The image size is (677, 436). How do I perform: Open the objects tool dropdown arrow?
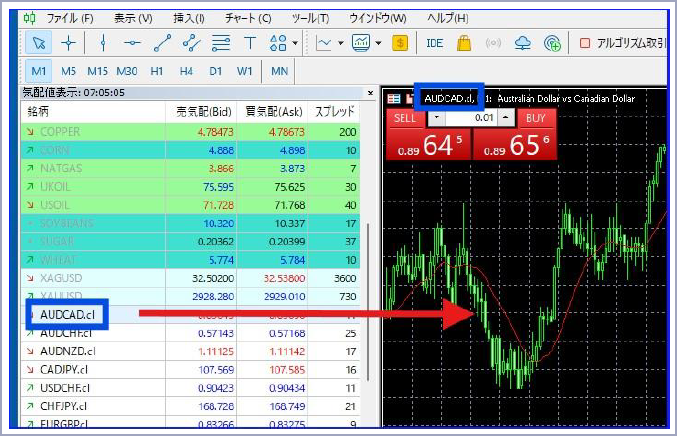click(295, 43)
